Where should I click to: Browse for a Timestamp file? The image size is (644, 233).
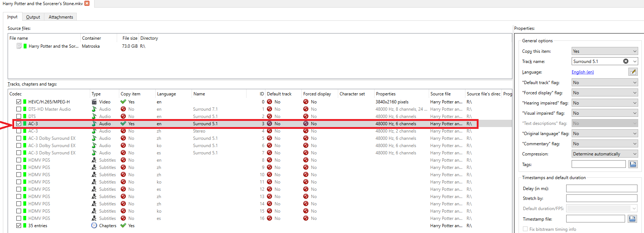(x=632, y=219)
